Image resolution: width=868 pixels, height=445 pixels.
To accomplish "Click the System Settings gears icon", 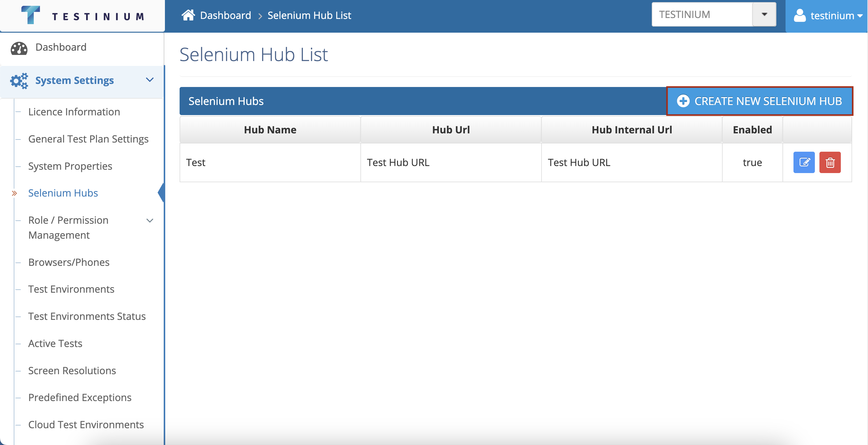I will pyautogui.click(x=19, y=81).
